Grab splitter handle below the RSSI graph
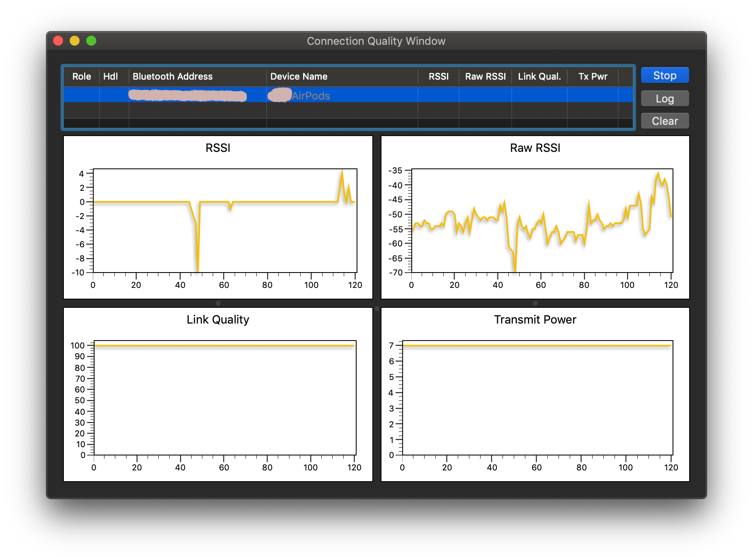This screenshot has width=753, height=560. pos(218,303)
